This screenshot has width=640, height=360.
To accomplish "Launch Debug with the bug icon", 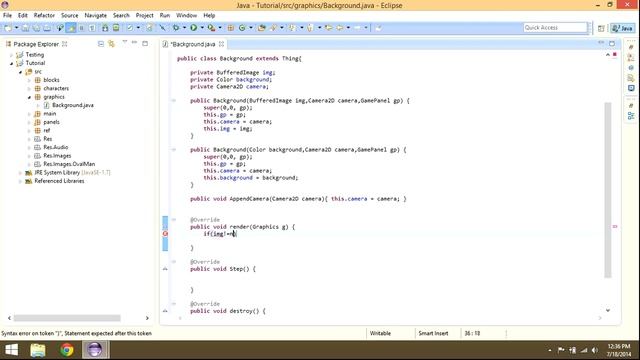I will pos(176,28).
